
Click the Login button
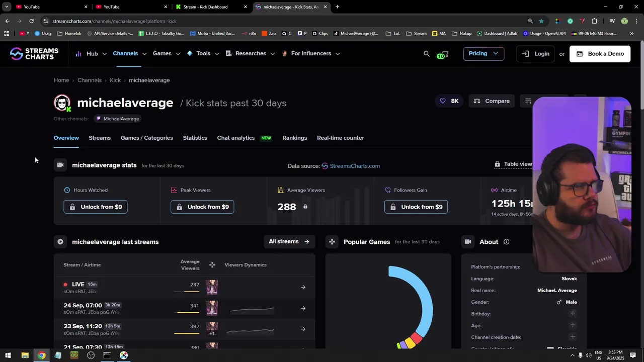[x=536, y=54]
